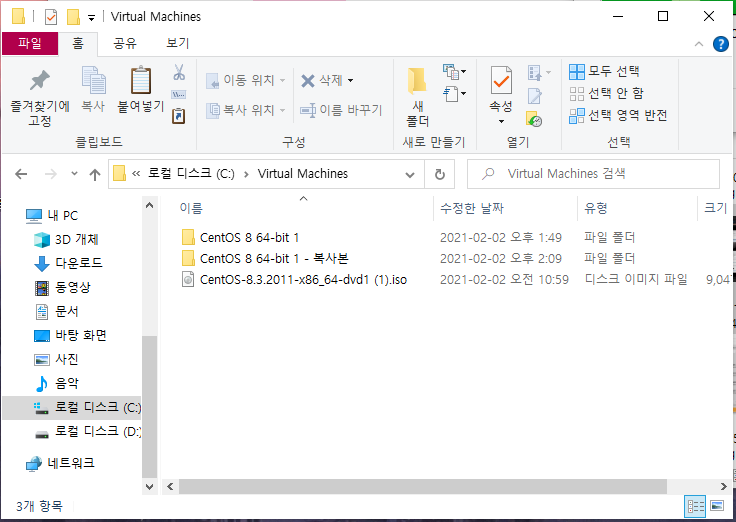This screenshot has height=522, width=736.
Task: Click 이름 바꾸기 (Rename) button
Action: pyautogui.click(x=341, y=110)
